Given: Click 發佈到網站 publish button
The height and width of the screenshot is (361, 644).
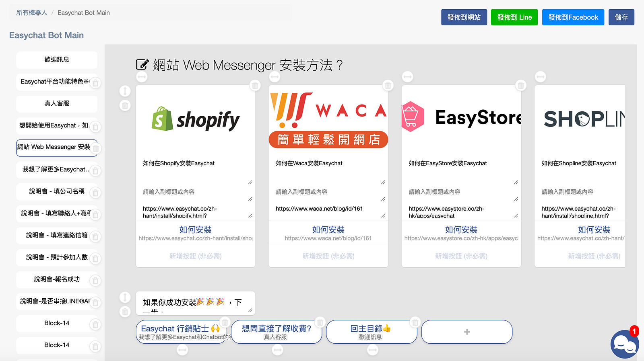Looking at the screenshot, I should (464, 17).
